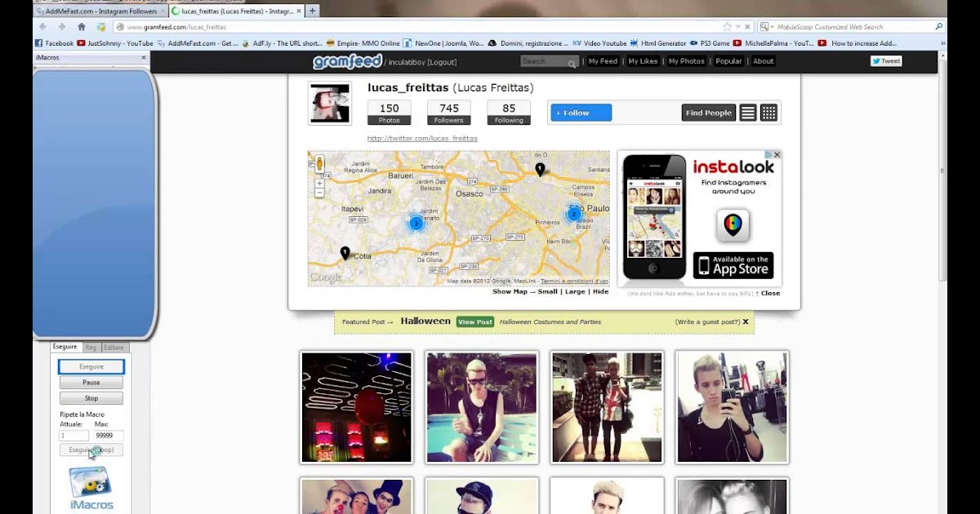This screenshot has height=514, width=980.
Task: Open the Facebook bookmark
Action: (x=55, y=43)
